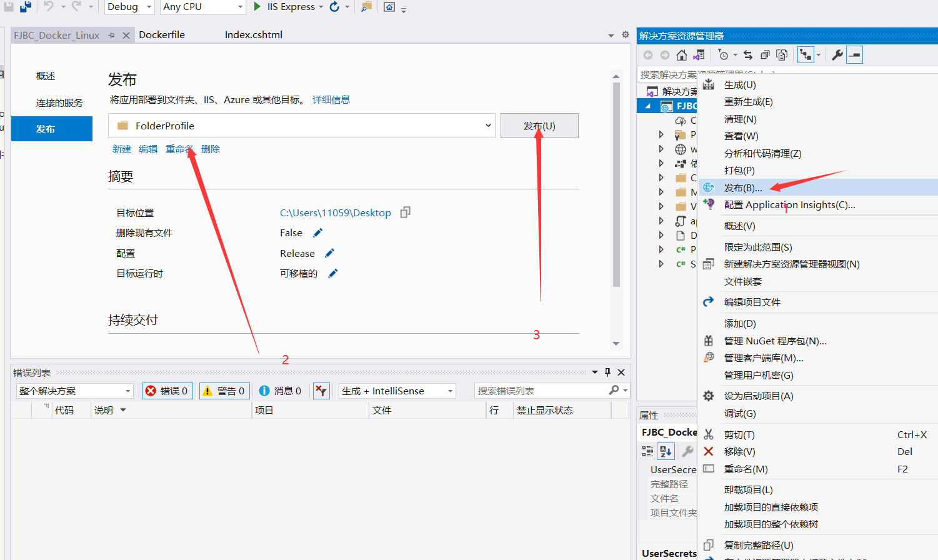Open the 生成 + IntelliSense dropdown
Image resolution: width=938 pixels, height=560 pixels.
point(397,391)
